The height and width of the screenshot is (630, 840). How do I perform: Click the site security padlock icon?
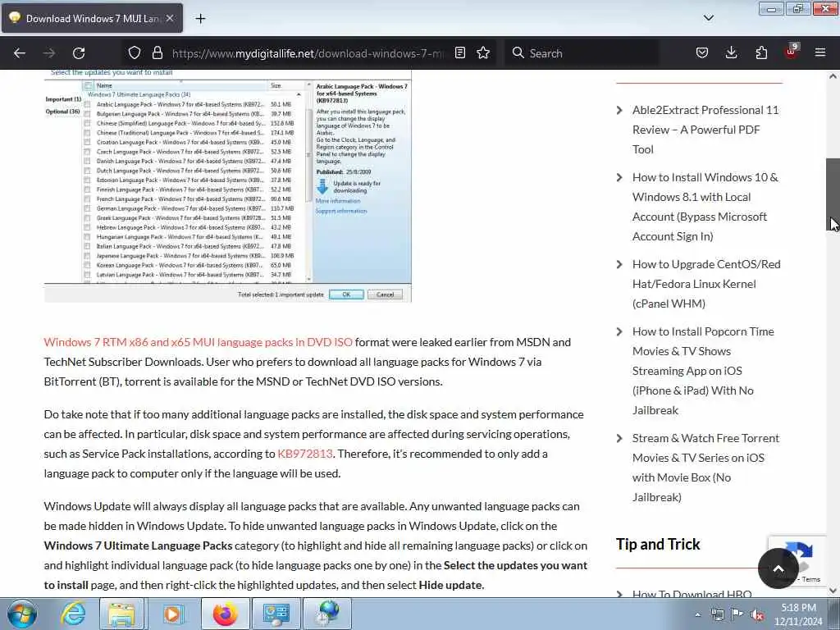coord(157,53)
